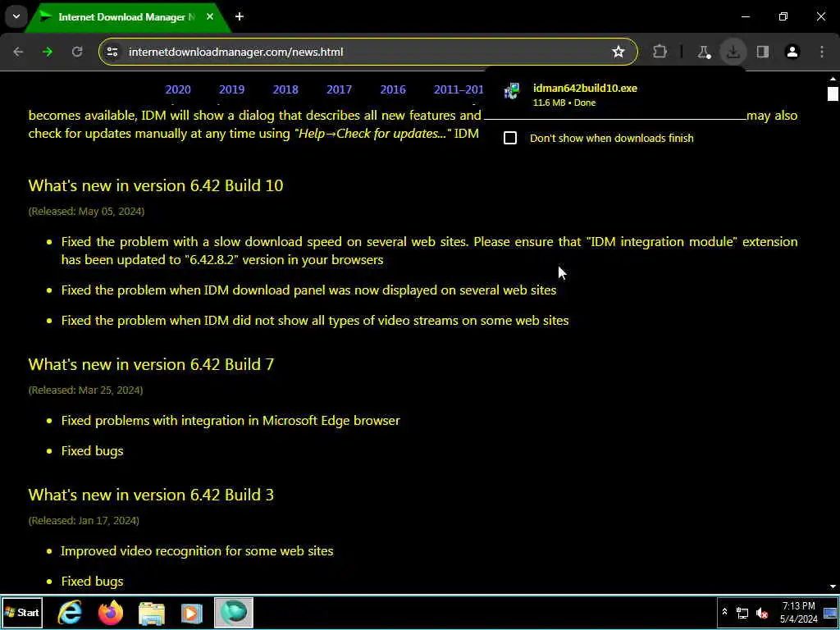Click Help→Check for updates italic text

[372, 134]
